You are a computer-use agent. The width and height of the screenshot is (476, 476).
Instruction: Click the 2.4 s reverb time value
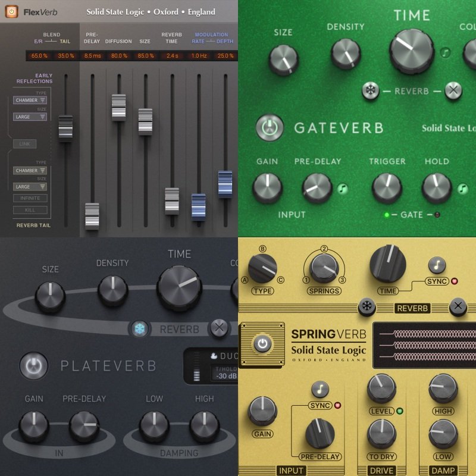pos(172,56)
